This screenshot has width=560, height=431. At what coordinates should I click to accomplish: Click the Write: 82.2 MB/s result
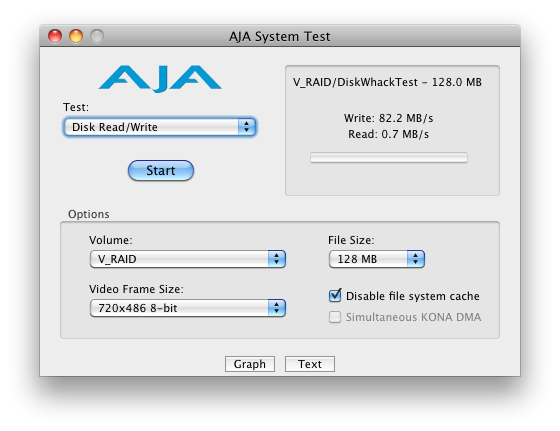point(389,118)
